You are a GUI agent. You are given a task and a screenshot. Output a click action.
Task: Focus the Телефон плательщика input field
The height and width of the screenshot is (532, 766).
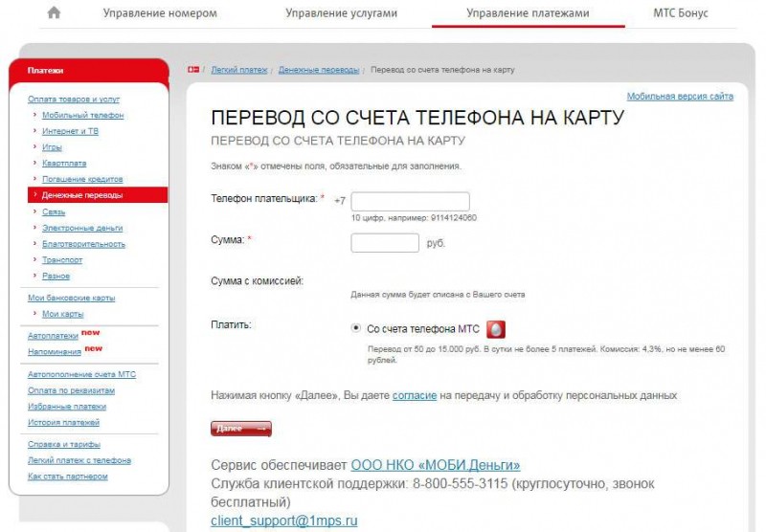pyautogui.click(x=411, y=201)
